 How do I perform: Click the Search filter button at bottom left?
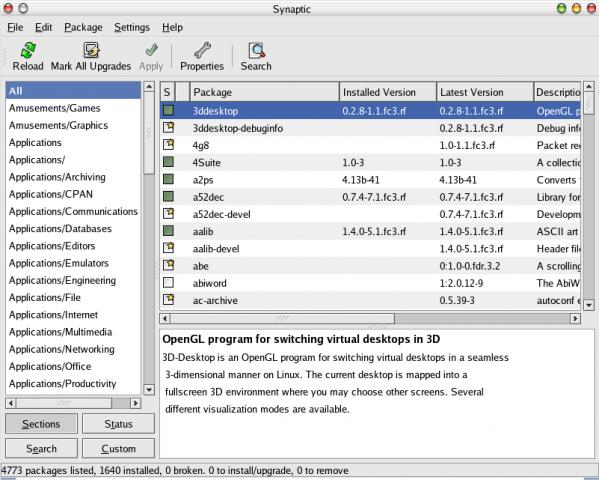pyautogui.click(x=41, y=448)
